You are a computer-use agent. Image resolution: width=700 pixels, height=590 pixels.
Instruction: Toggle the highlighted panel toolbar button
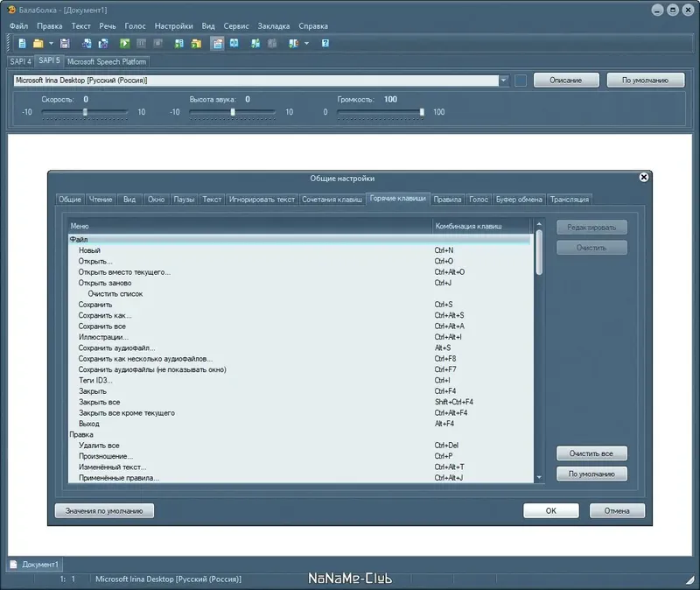[217, 43]
